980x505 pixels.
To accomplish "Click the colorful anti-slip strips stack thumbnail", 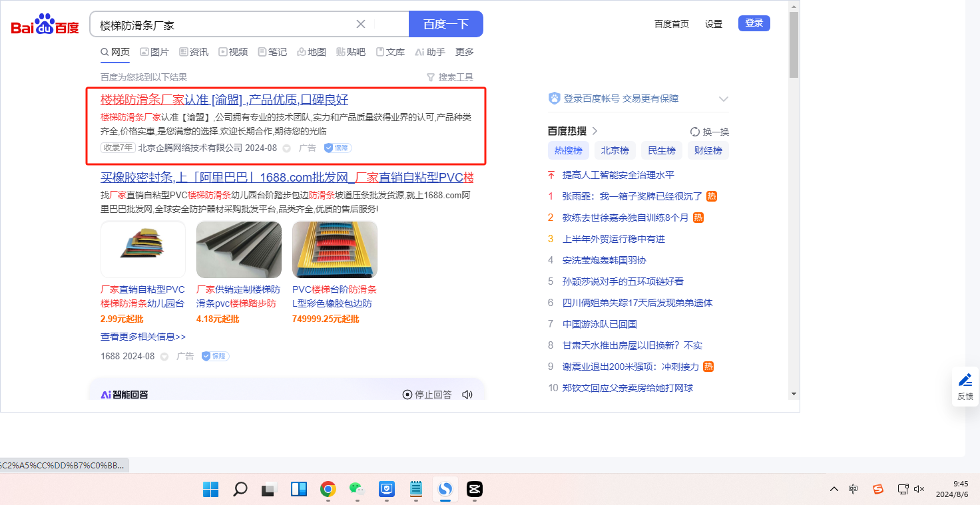I will (143, 250).
